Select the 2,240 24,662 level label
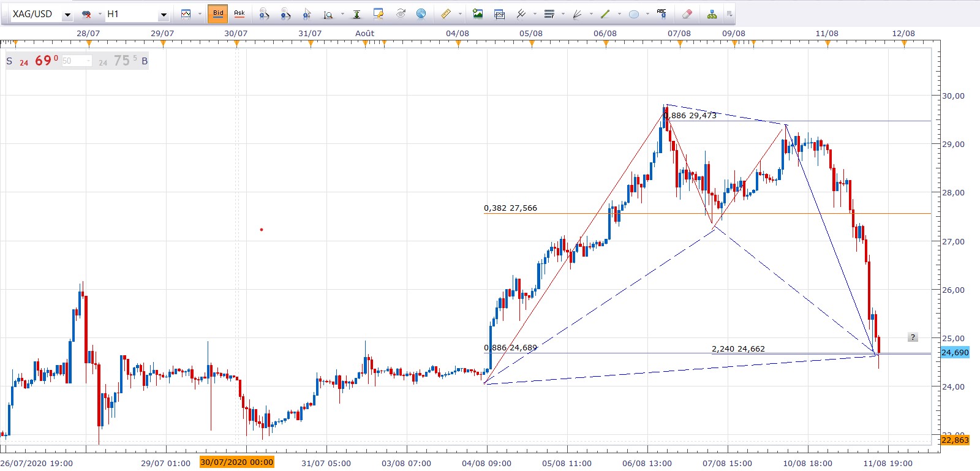Screen dimensions: 980x471 coord(738,349)
